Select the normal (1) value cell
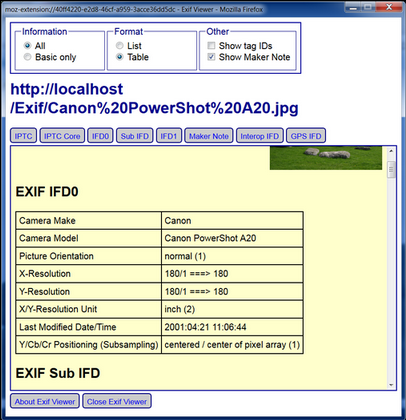406x420 pixels. 232,256
